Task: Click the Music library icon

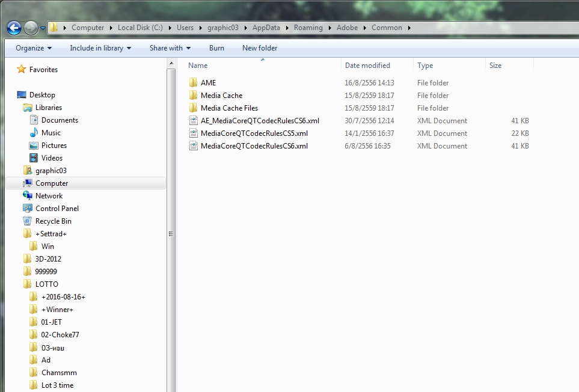Action: 34,132
